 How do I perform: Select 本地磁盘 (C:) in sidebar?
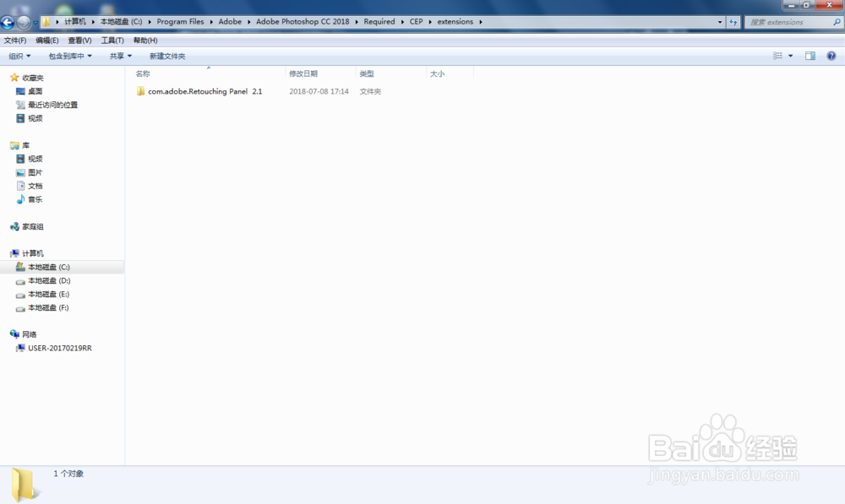click(48, 267)
